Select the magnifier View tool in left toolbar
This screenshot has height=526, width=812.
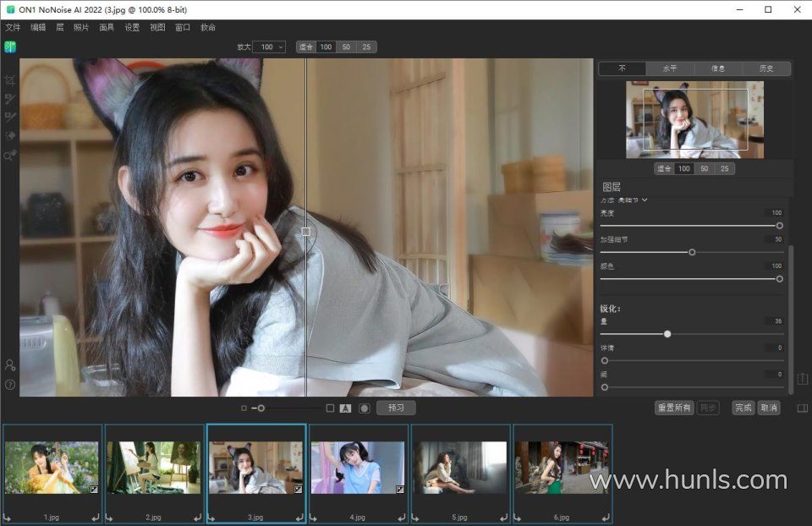(x=10, y=156)
